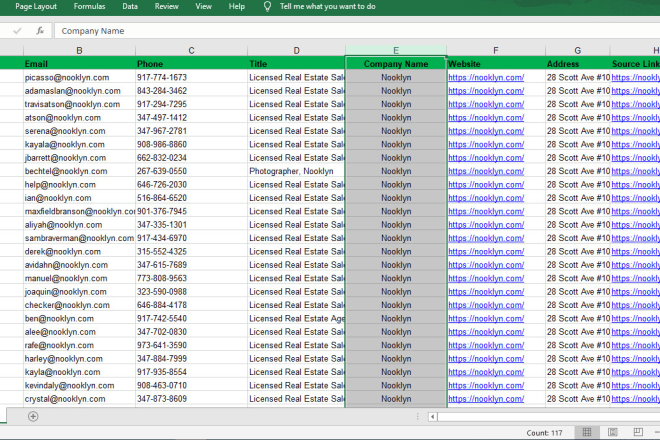This screenshot has height=440, width=660.
Task: Select cell sambraverman@nooklyn.com
Action: (x=80, y=238)
